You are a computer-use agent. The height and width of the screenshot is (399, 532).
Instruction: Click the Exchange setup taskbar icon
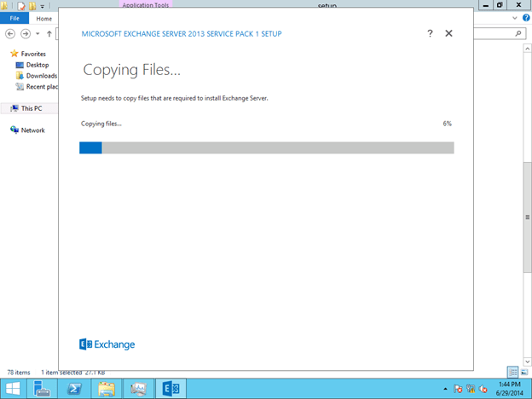[x=169, y=389]
